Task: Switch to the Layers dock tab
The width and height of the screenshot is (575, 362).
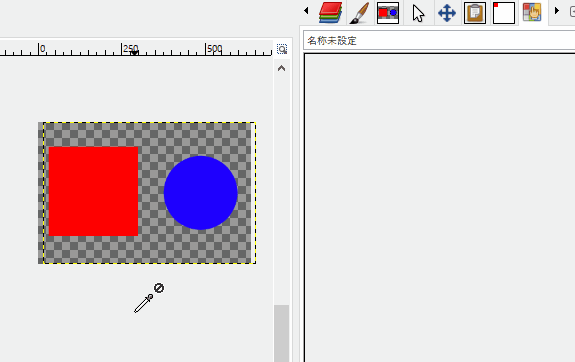Action: (330, 13)
